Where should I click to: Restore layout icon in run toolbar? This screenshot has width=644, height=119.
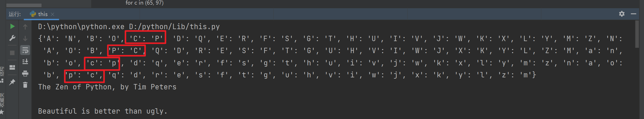click(12, 67)
